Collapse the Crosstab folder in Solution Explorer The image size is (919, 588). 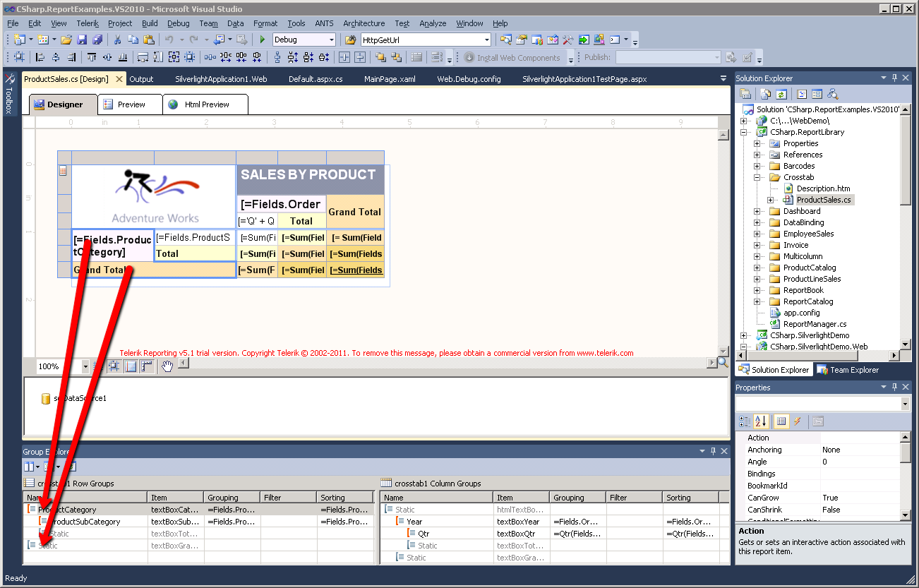point(757,177)
